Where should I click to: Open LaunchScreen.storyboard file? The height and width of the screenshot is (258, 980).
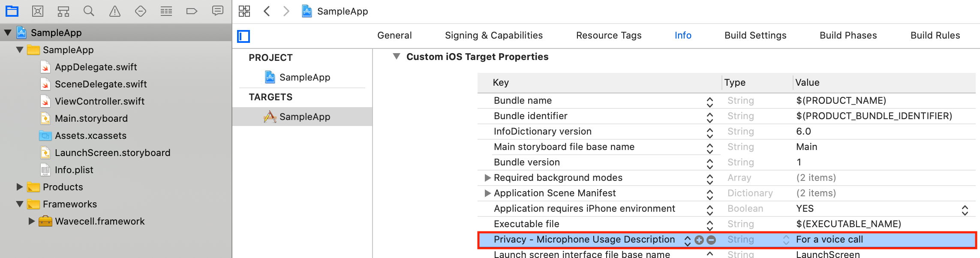(x=112, y=153)
